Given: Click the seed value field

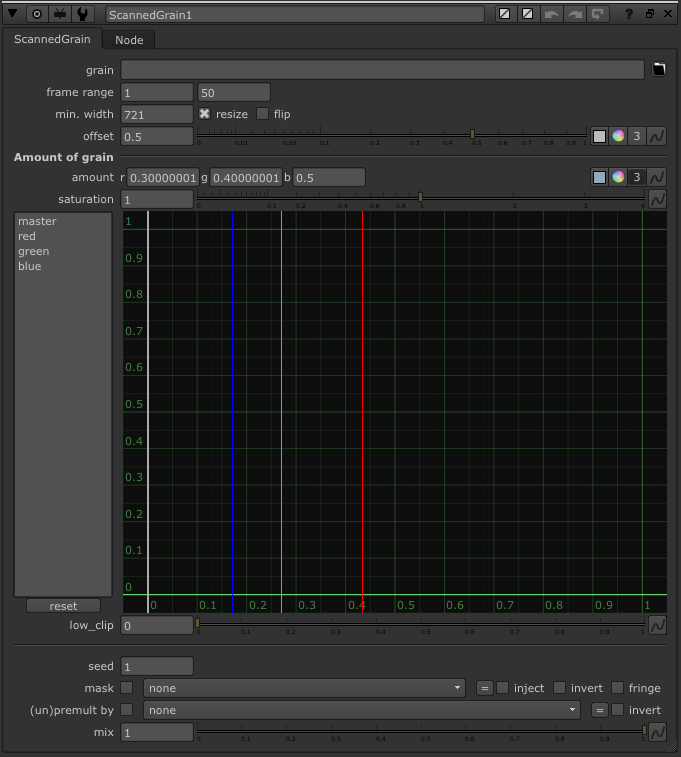Looking at the screenshot, I should (157, 667).
